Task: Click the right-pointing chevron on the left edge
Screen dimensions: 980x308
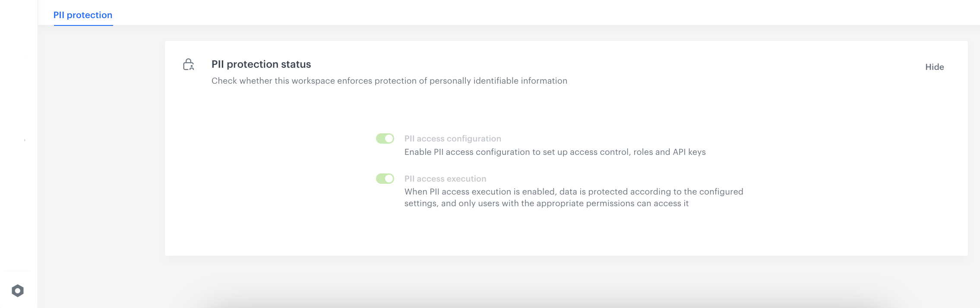Action: point(25,140)
